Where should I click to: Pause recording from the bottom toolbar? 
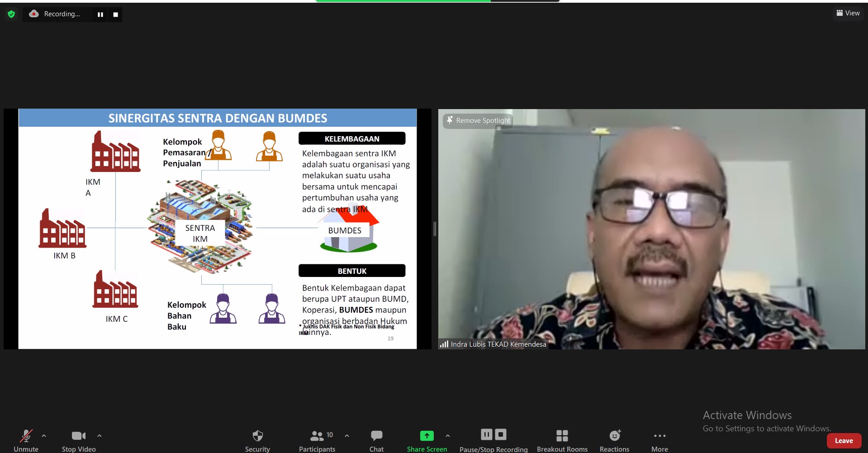point(486,435)
